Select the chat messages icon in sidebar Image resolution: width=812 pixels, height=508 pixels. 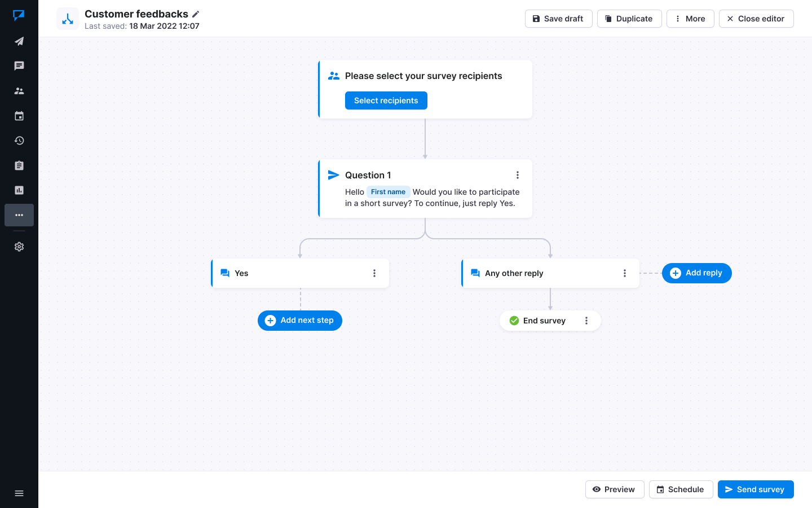point(19,65)
